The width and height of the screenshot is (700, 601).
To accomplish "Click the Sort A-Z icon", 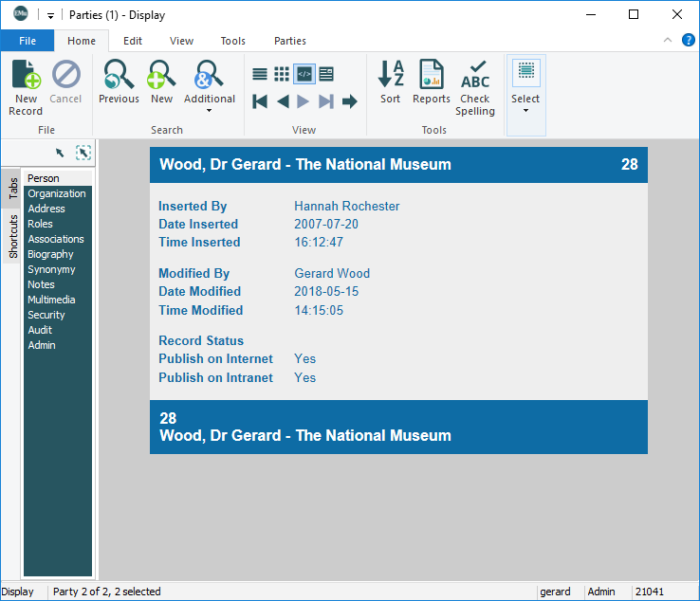I will click(x=391, y=76).
